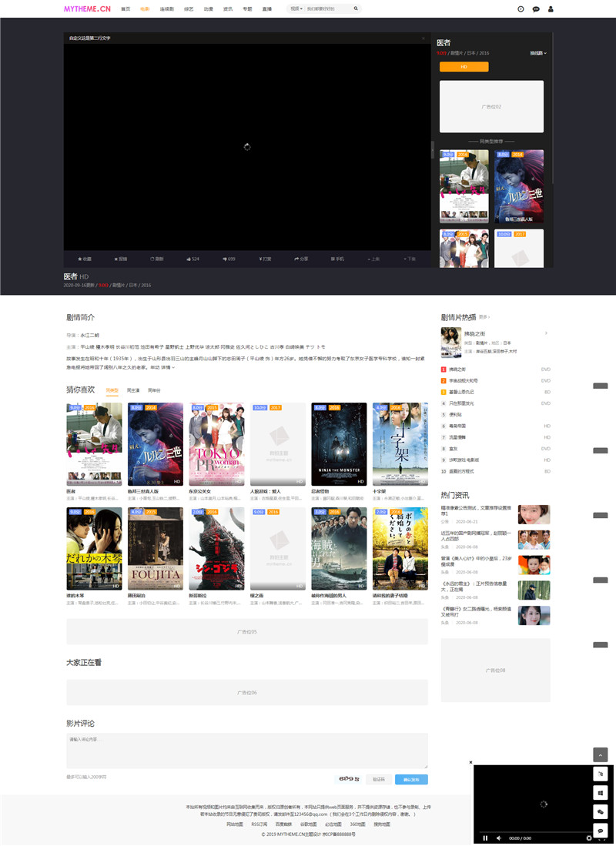Click the comment text input area
This screenshot has width=616, height=846.
(246, 750)
